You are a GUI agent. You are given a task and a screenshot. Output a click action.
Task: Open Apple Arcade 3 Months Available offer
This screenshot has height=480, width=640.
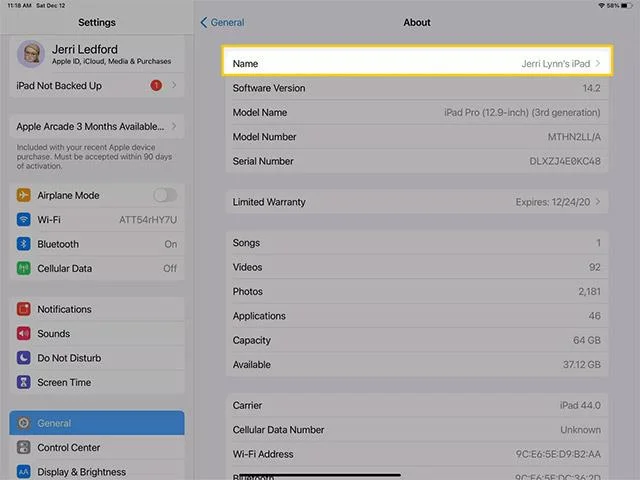click(97, 126)
